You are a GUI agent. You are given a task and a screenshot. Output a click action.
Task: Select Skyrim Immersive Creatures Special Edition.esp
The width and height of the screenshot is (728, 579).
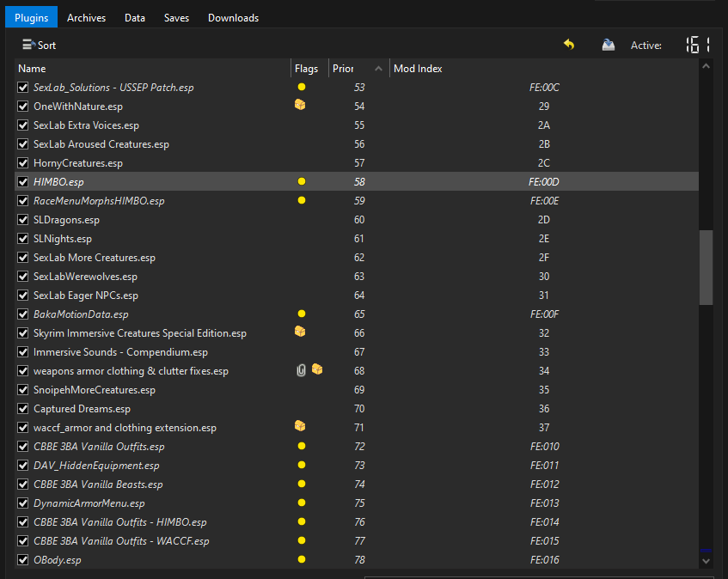point(140,333)
